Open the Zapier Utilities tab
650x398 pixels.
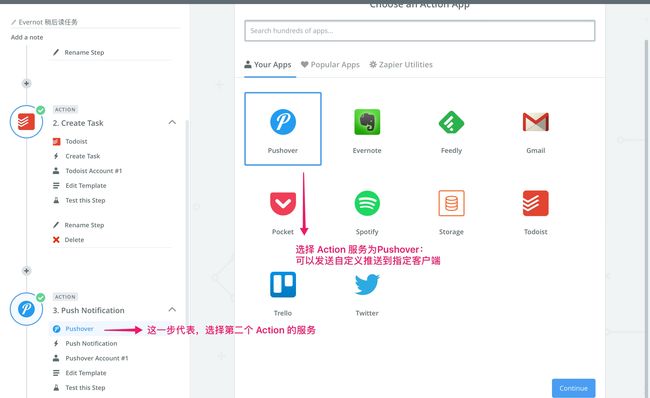point(401,65)
